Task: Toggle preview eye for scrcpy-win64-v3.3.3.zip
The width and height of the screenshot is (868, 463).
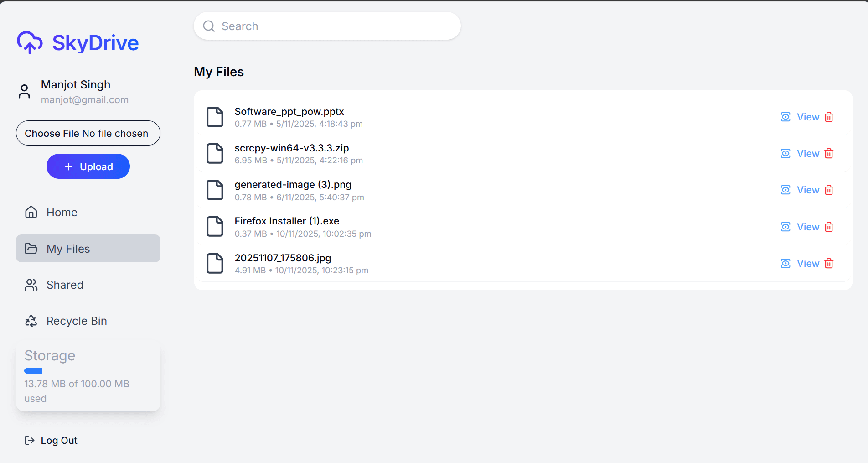Action: [x=785, y=153]
